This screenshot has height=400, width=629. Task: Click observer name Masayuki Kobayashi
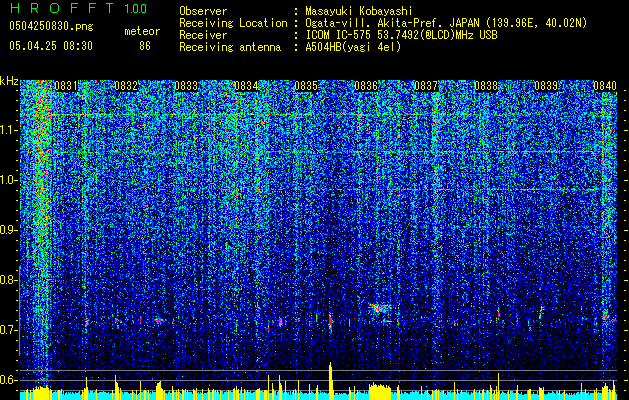click(x=359, y=11)
